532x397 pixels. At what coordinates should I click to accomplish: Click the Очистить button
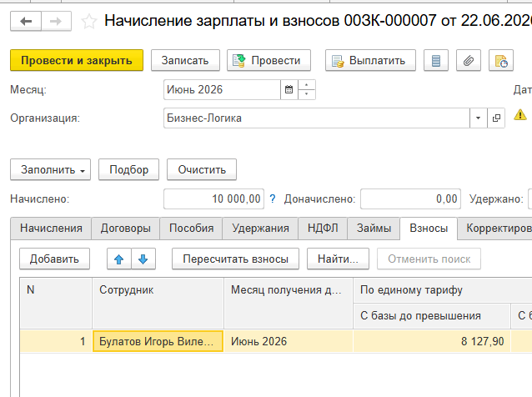[x=202, y=169]
